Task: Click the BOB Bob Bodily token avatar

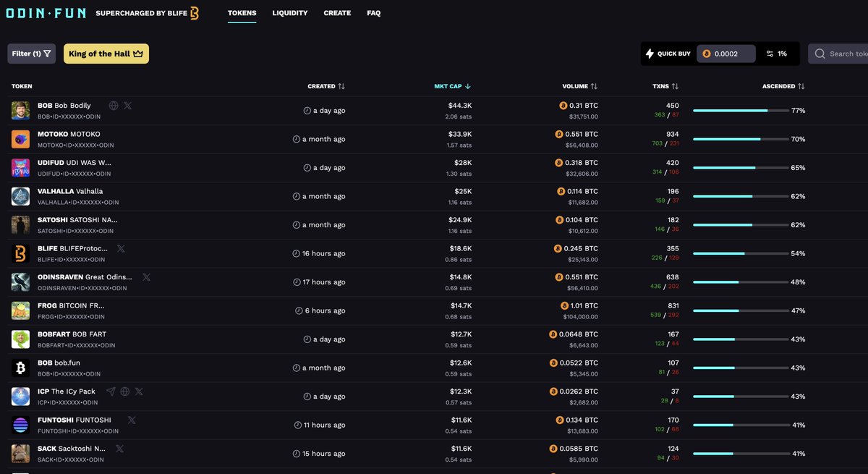Action: click(x=20, y=111)
